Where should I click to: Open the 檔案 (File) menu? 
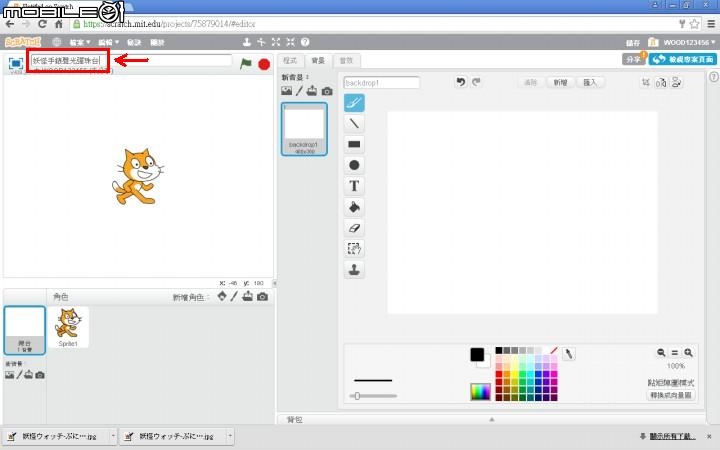point(79,42)
